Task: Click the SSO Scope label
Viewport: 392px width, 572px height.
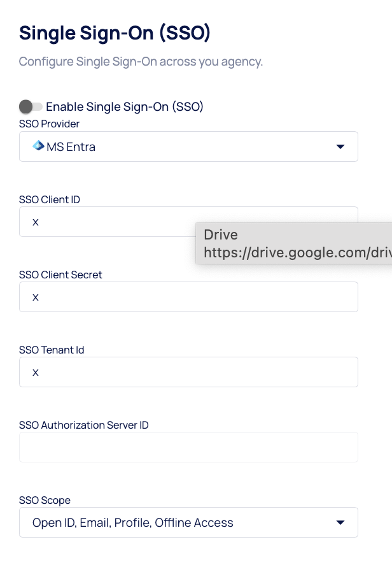Action: click(45, 500)
